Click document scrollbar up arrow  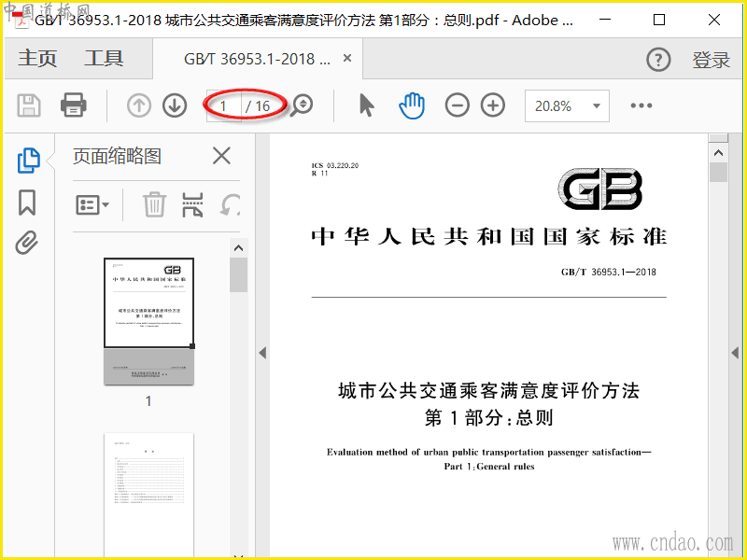(x=718, y=153)
